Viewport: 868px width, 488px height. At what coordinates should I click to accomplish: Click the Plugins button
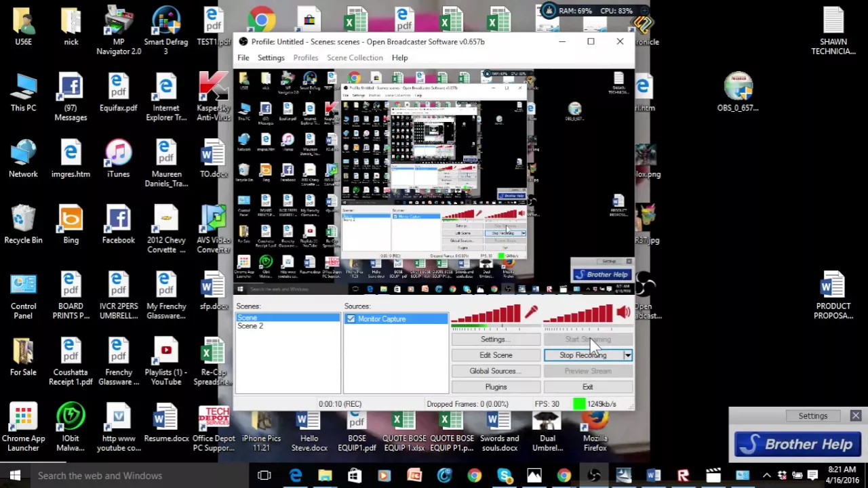click(496, 387)
